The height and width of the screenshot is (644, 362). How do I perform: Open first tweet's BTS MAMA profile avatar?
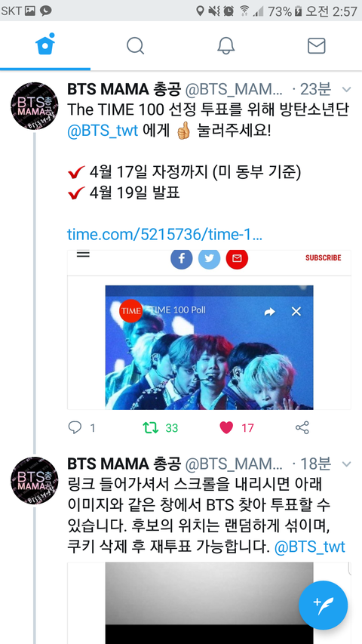[x=35, y=106]
